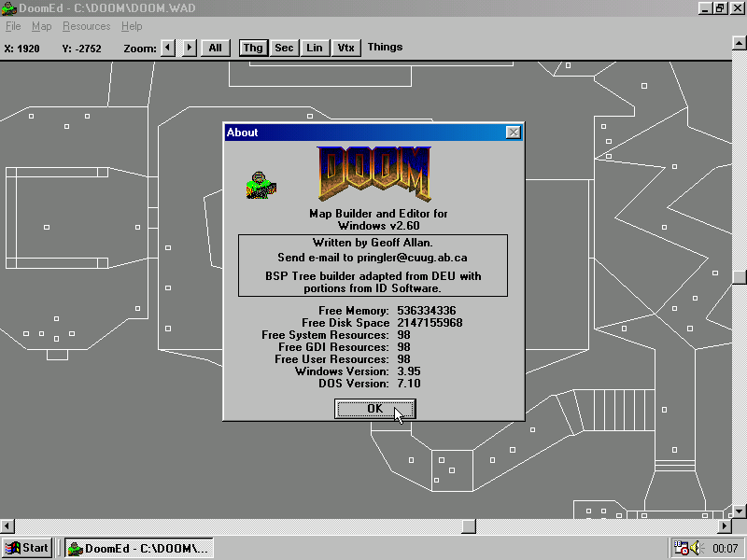Click the DOOM logo image in About
Viewport: 747px width, 560px height.
(374, 174)
